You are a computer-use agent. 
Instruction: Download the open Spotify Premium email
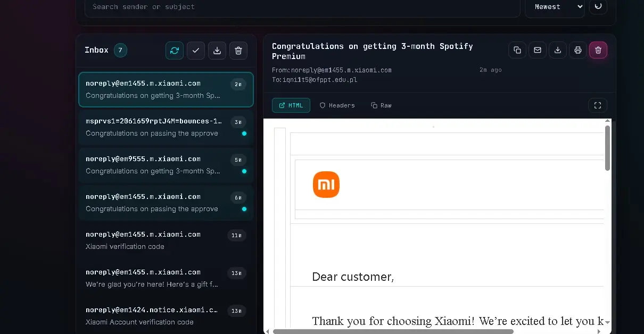558,50
